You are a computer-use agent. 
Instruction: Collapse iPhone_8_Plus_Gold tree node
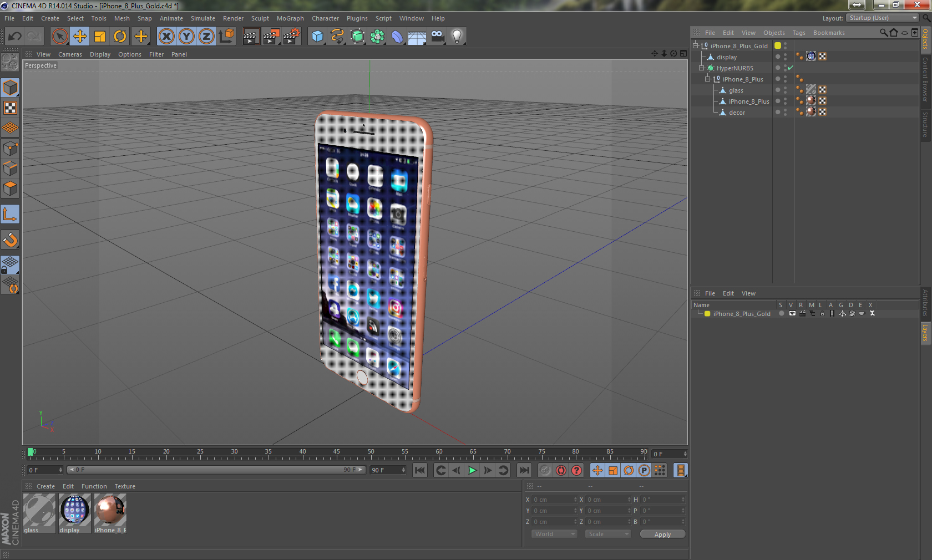pyautogui.click(x=695, y=45)
